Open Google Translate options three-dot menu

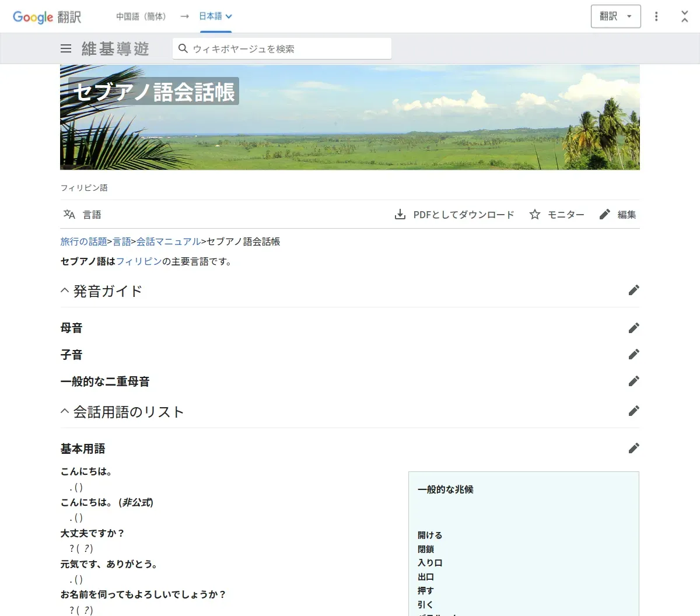656,16
